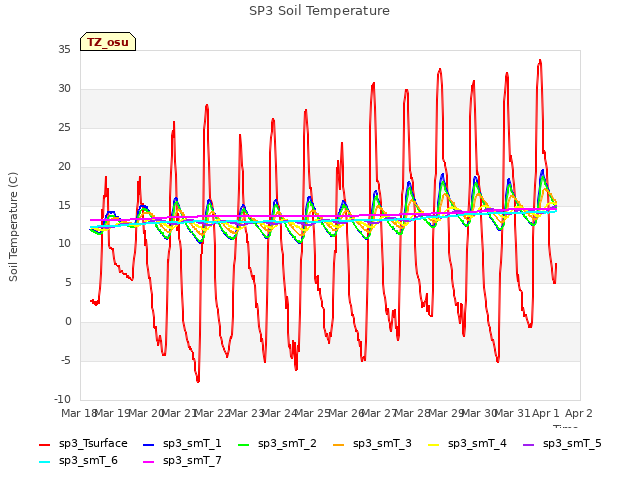This screenshot has height=480, width=640.
Task: Click the sp3_smT_1 legend label
Action: pos(192,444)
